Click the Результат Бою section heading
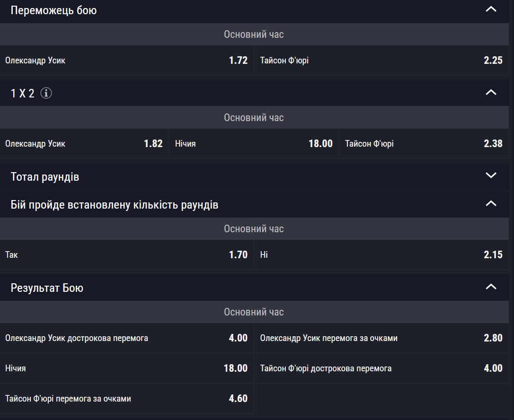The height and width of the screenshot is (420, 514). pos(47,288)
